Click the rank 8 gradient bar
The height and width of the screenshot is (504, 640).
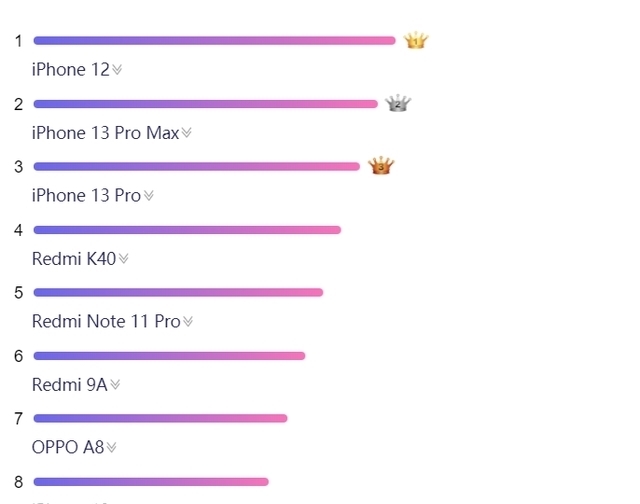151,482
